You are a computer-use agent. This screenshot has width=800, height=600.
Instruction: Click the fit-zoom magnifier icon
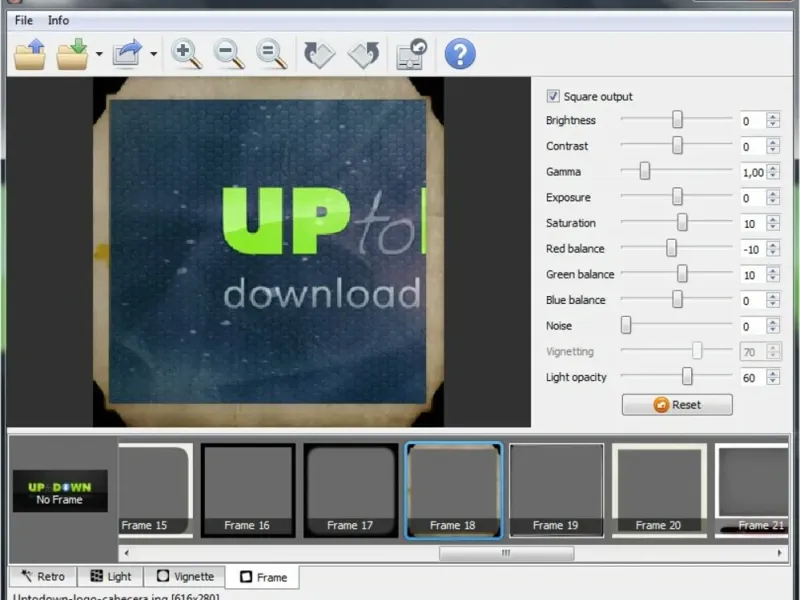pyautogui.click(x=272, y=54)
